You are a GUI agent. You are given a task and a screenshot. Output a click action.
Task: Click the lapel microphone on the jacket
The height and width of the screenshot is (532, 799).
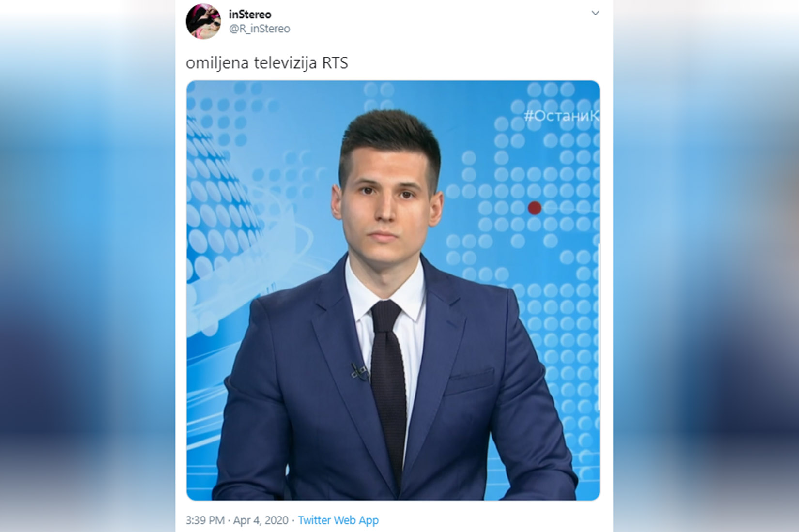point(358,371)
